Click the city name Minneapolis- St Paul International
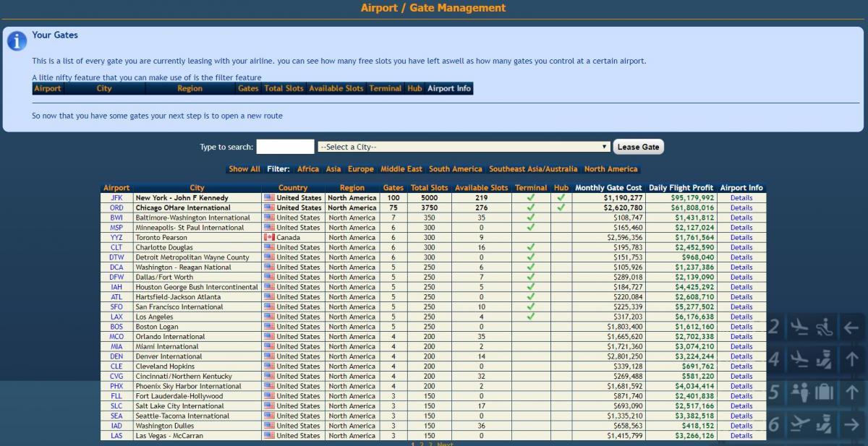Image resolution: width=868 pixels, height=446 pixels. pyautogui.click(x=190, y=228)
